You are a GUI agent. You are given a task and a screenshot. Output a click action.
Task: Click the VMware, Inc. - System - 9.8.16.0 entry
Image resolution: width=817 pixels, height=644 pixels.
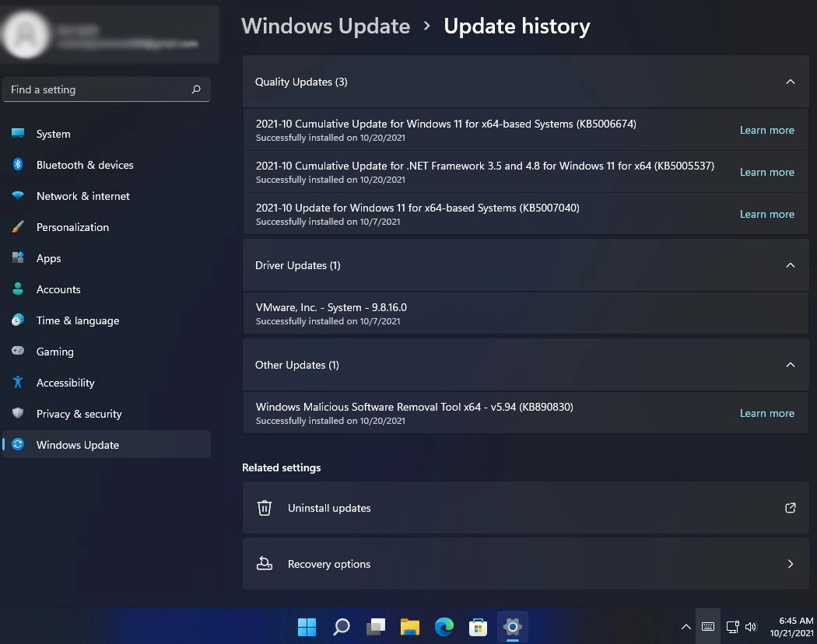click(x=526, y=313)
